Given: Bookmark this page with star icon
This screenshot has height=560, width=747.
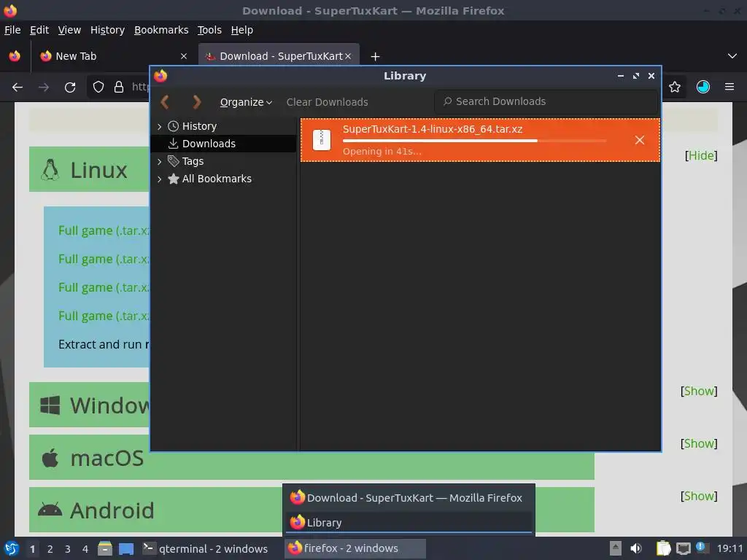Looking at the screenshot, I should (675, 87).
